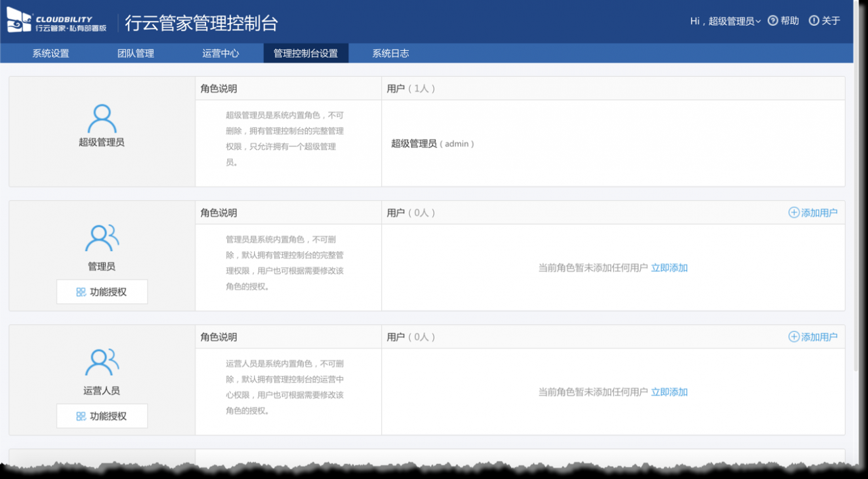Click the 管理员 role avatar icon
This screenshot has height=479, width=868.
pos(102,238)
